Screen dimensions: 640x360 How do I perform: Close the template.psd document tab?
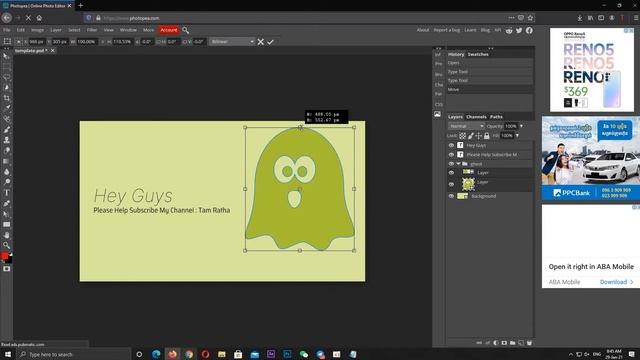(53, 51)
